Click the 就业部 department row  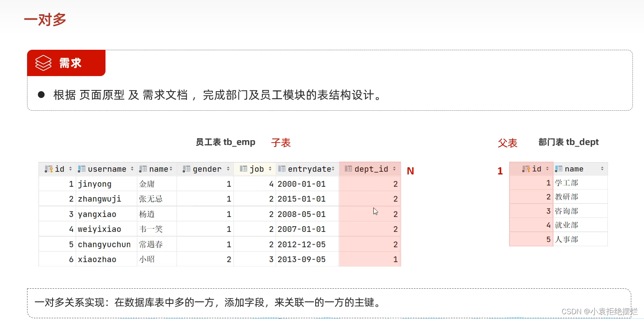tap(558, 225)
